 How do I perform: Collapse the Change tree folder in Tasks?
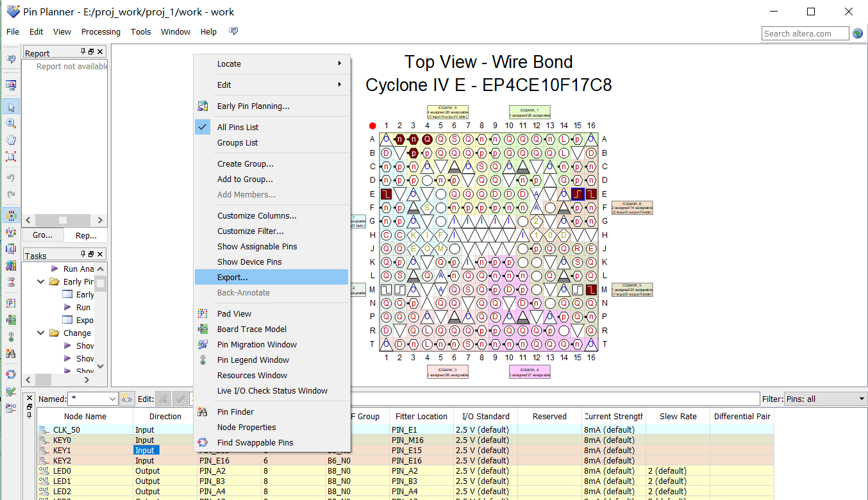(41, 333)
